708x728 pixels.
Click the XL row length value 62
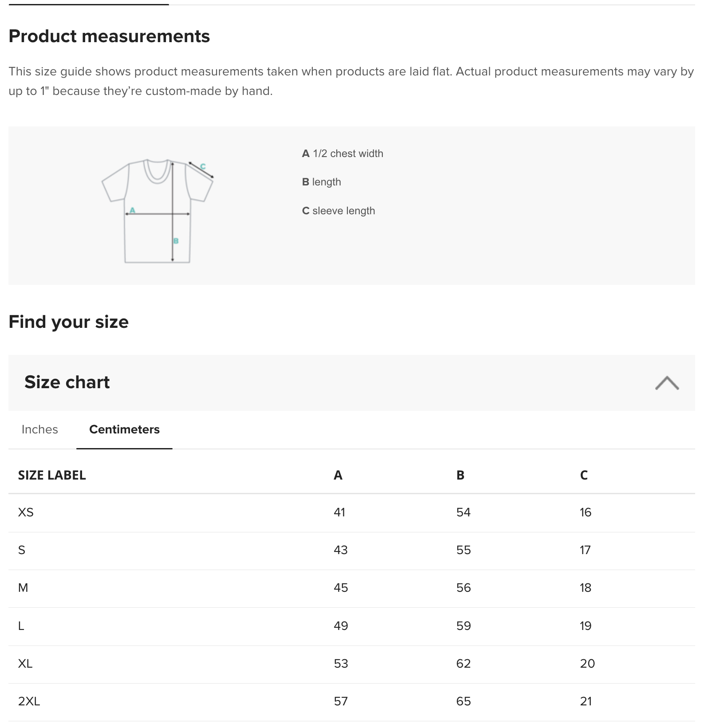[x=464, y=664]
